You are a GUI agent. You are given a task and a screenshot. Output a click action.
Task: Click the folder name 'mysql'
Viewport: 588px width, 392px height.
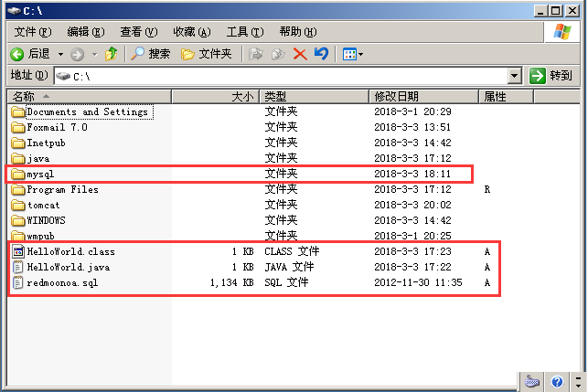40,175
